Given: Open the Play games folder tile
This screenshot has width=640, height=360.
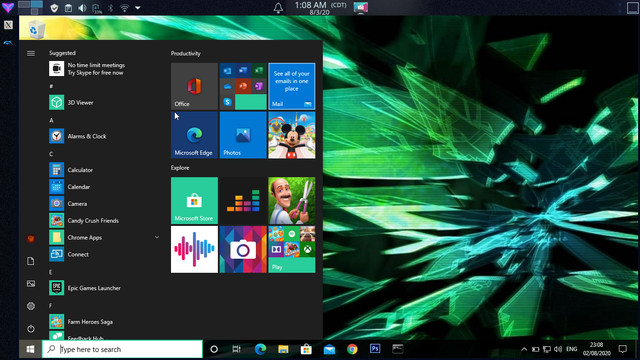Looking at the screenshot, I should tap(291, 249).
